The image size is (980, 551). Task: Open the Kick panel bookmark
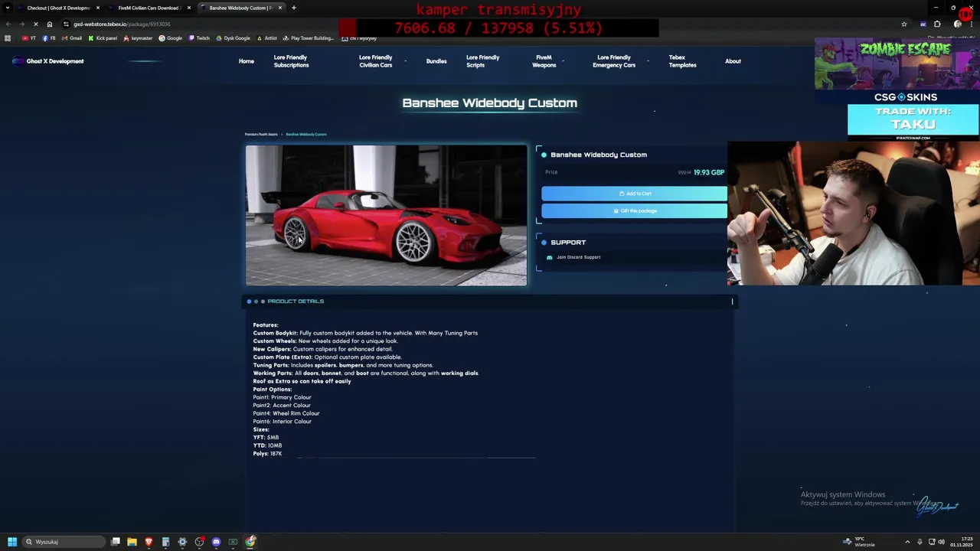[x=103, y=38]
